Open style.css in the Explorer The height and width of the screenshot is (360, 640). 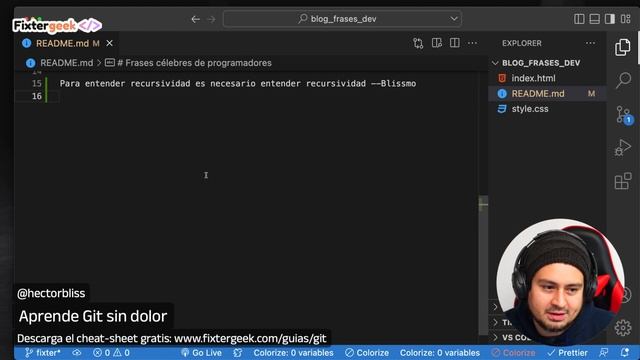click(x=547, y=109)
